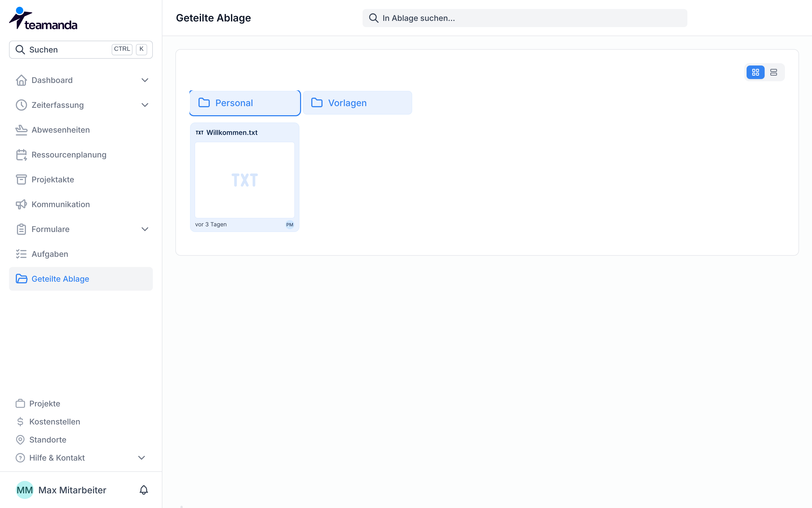The height and width of the screenshot is (508, 812).
Task: Open Max Mitarbeiter profile name
Action: [72, 490]
